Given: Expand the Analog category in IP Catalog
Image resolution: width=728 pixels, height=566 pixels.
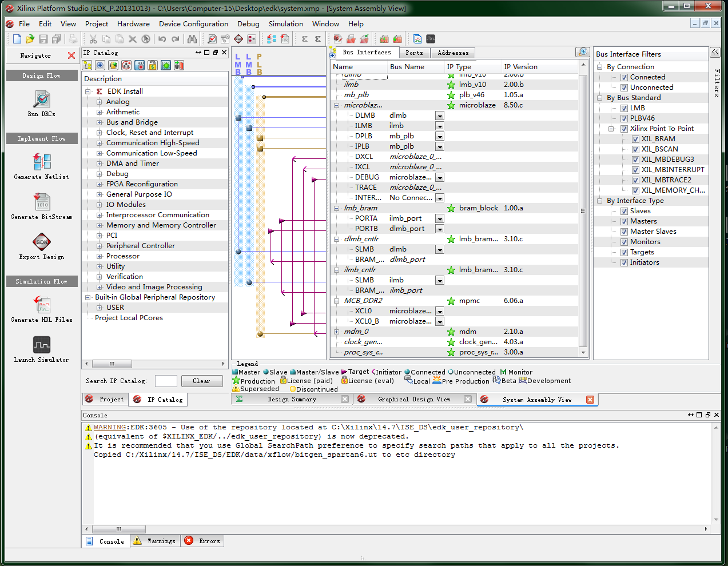Looking at the screenshot, I should 99,102.
